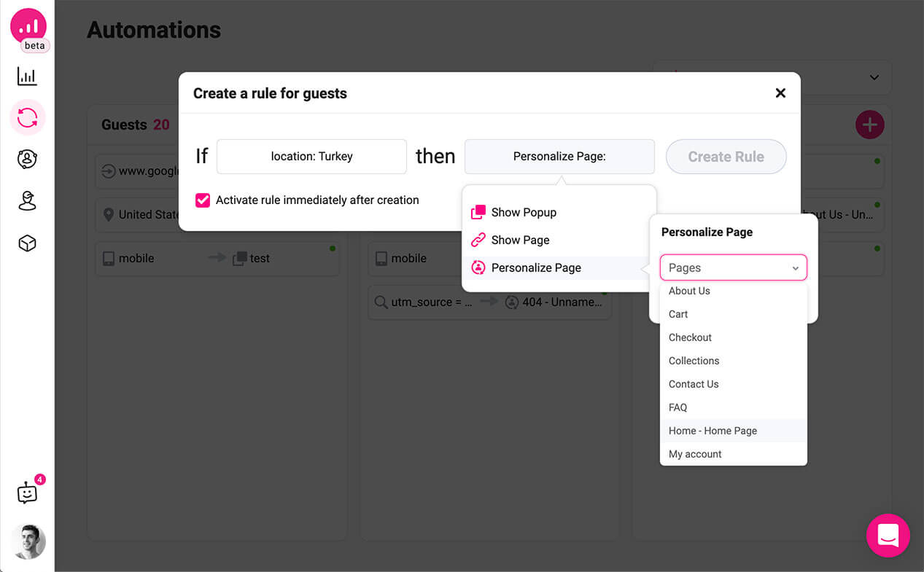Viewport: 924px width, 572px height.
Task: Select Contact Us from Pages list
Action: [x=734, y=384]
